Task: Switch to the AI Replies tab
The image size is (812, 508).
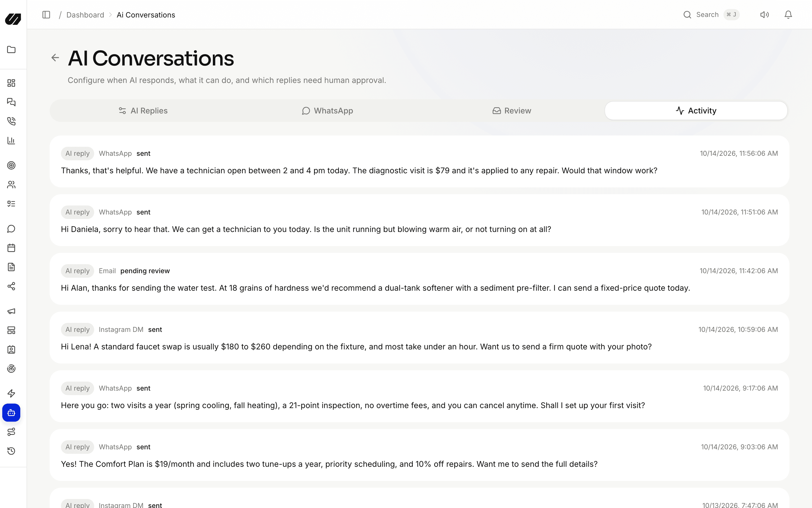Action: point(143,111)
